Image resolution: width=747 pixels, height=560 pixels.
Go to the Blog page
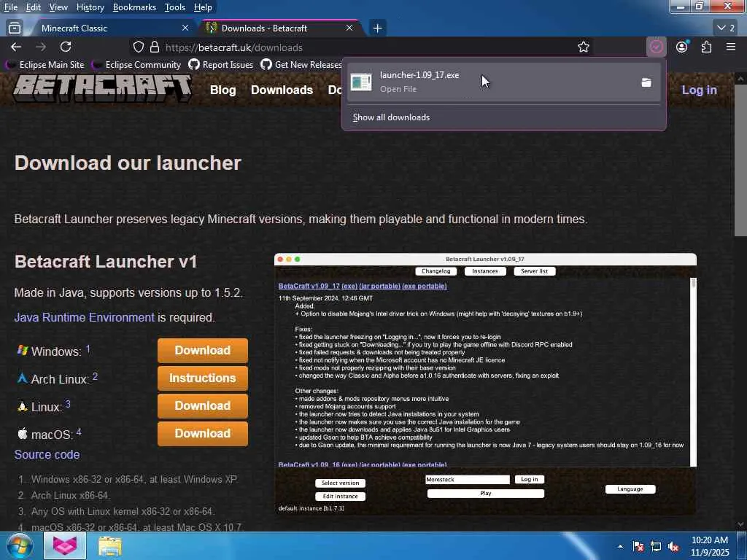(223, 90)
